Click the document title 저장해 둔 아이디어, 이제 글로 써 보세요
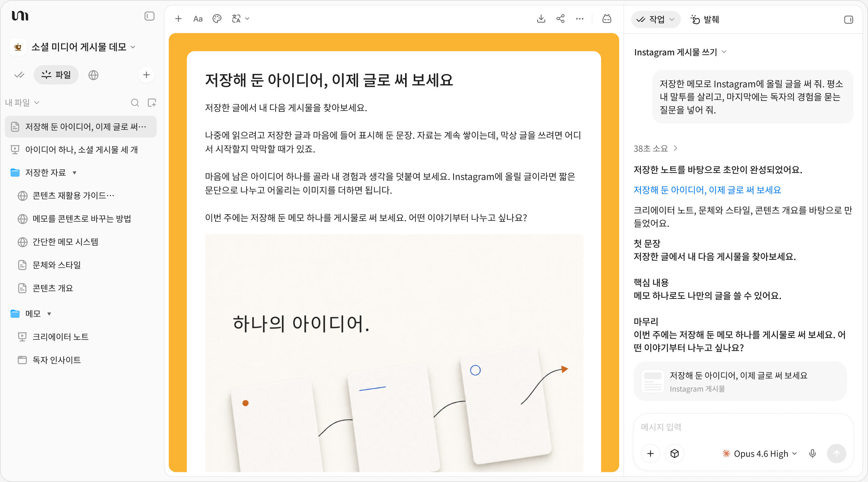This screenshot has width=868, height=482. [329, 80]
